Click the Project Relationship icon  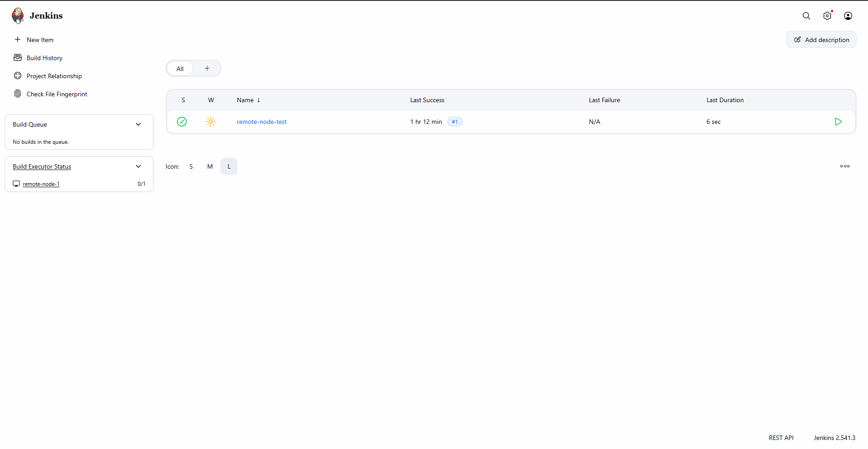(18, 76)
